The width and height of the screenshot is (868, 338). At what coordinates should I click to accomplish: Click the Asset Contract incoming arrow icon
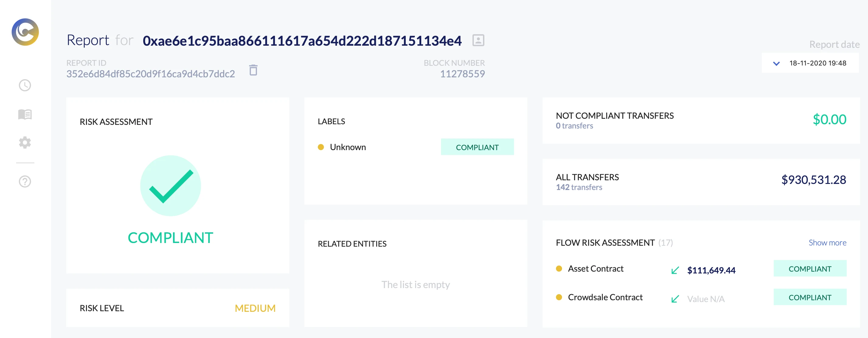[675, 270]
